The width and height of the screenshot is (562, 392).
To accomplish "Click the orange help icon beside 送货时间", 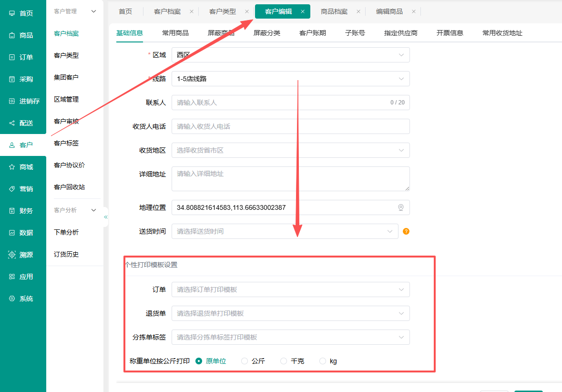I will [x=406, y=231].
